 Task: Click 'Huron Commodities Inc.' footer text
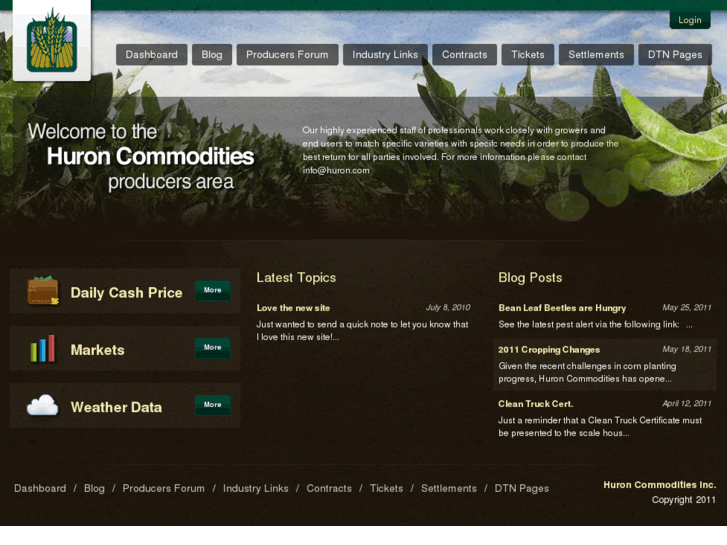click(x=659, y=485)
